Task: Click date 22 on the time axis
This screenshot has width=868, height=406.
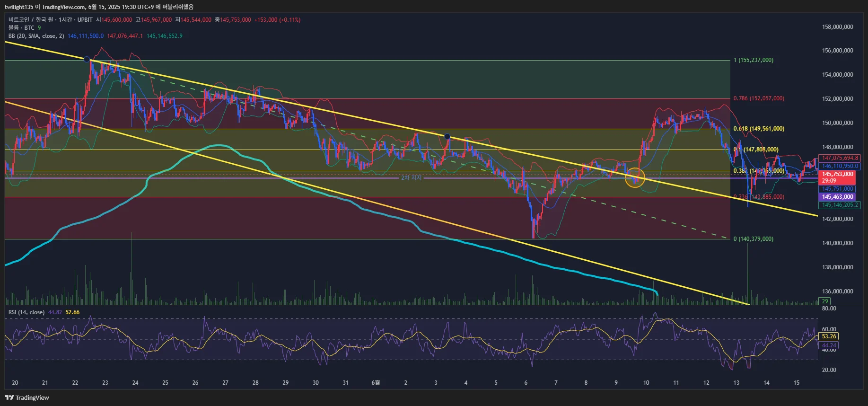Action: click(75, 383)
